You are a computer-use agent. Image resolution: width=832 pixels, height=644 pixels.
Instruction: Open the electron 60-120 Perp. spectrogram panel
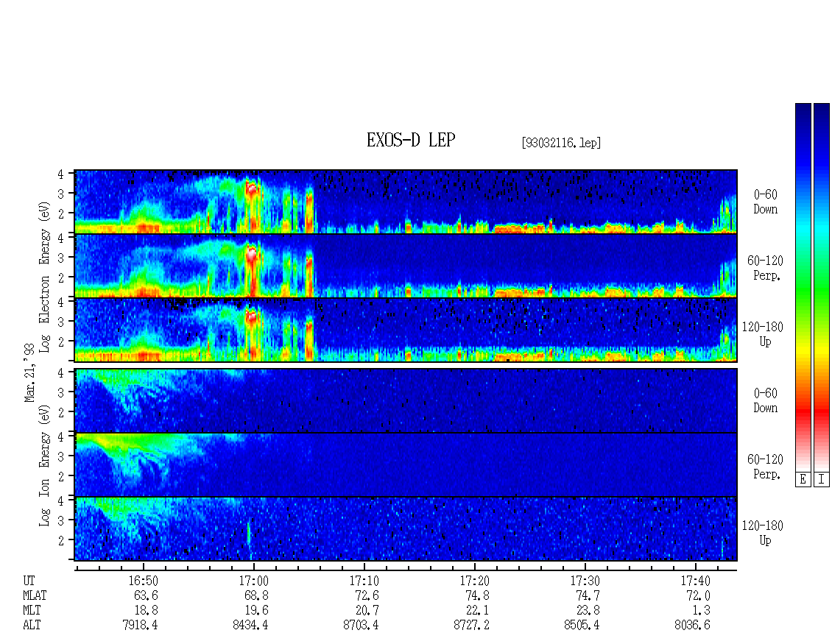(406, 265)
